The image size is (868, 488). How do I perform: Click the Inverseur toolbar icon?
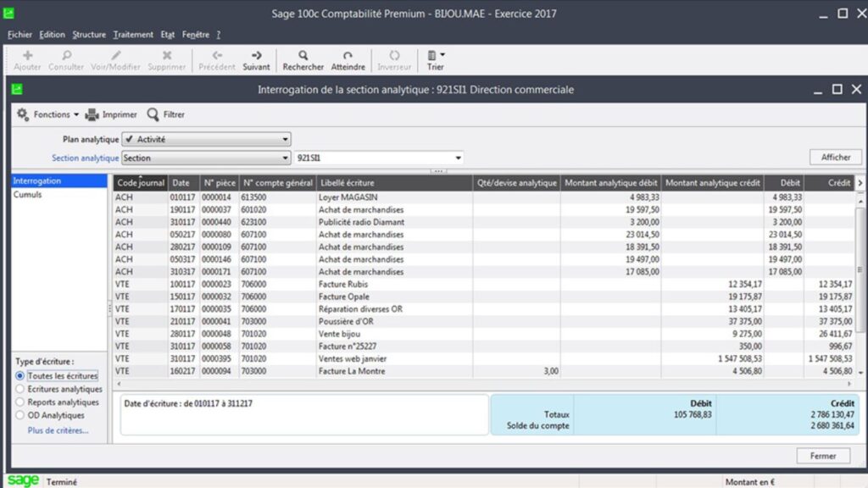pyautogui.click(x=394, y=55)
